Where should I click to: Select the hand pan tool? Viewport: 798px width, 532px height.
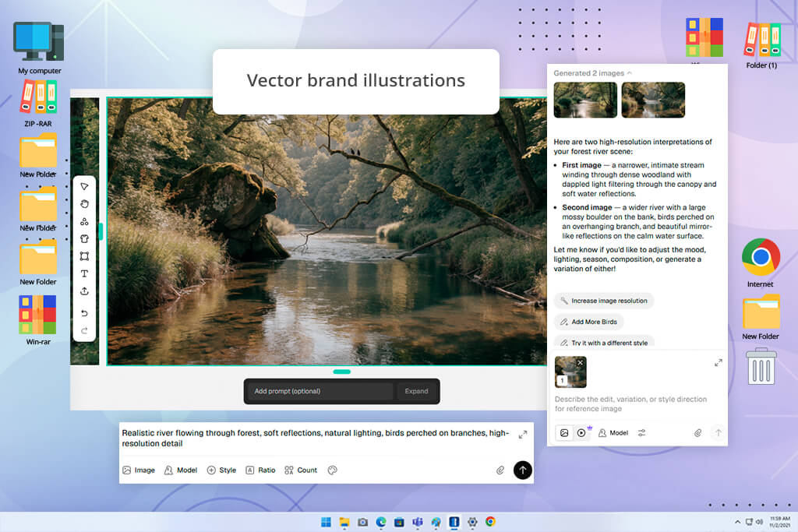tap(84, 204)
